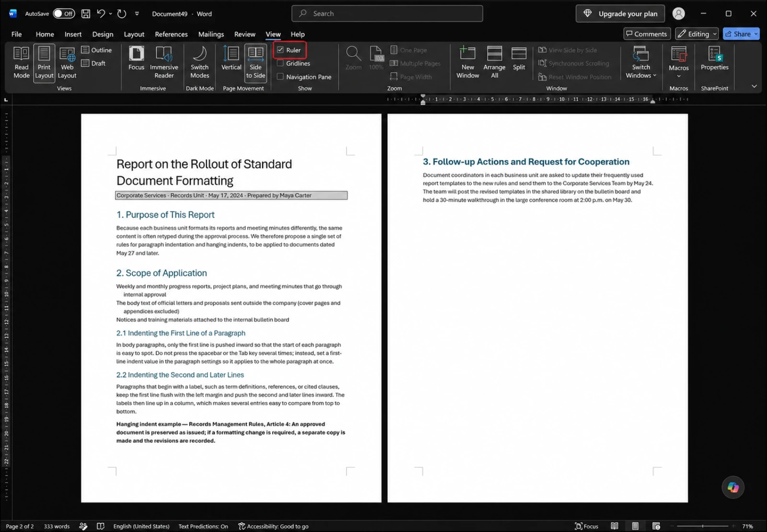Click the zoom in plus button
This screenshot has width=767, height=532.
[733, 526]
